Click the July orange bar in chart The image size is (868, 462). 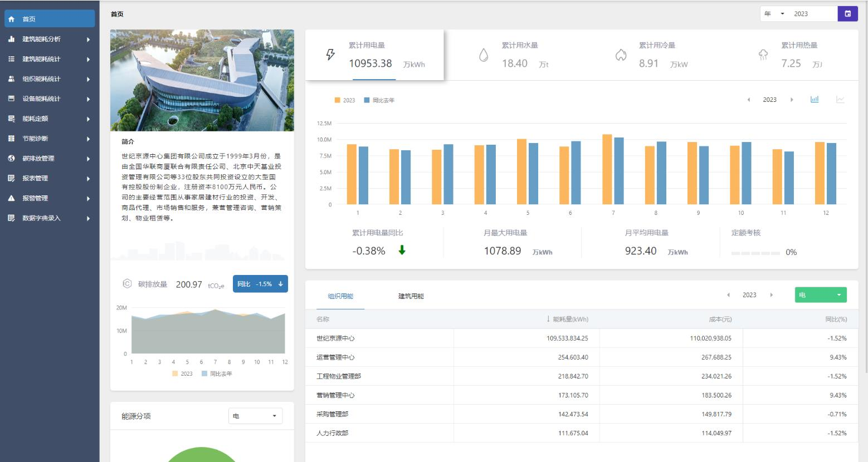coord(607,169)
